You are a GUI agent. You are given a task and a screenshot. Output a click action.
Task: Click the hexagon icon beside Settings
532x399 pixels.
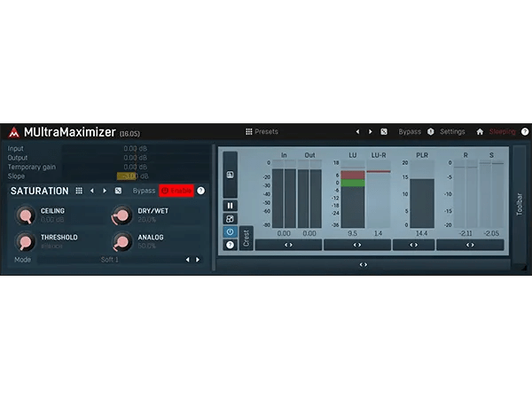pos(431,131)
